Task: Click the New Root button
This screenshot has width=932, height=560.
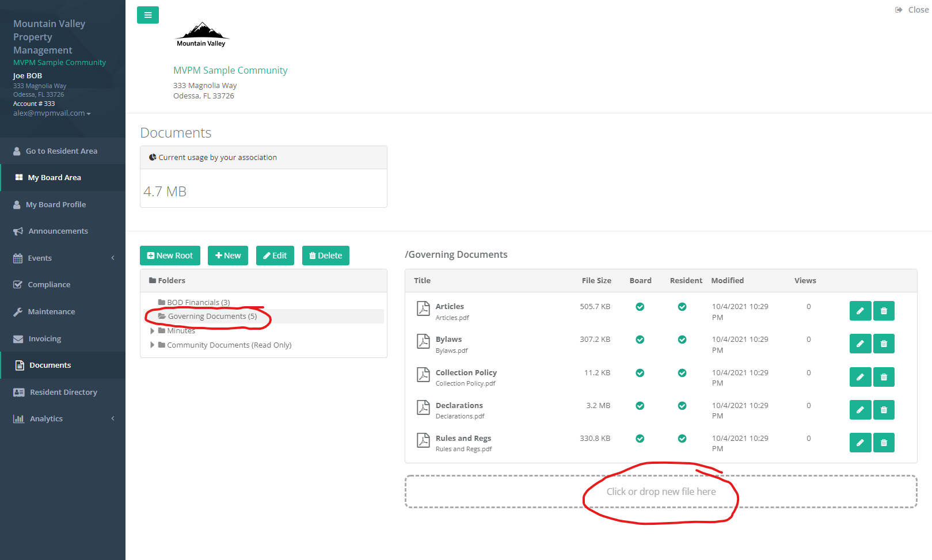Action: coord(170,256)
